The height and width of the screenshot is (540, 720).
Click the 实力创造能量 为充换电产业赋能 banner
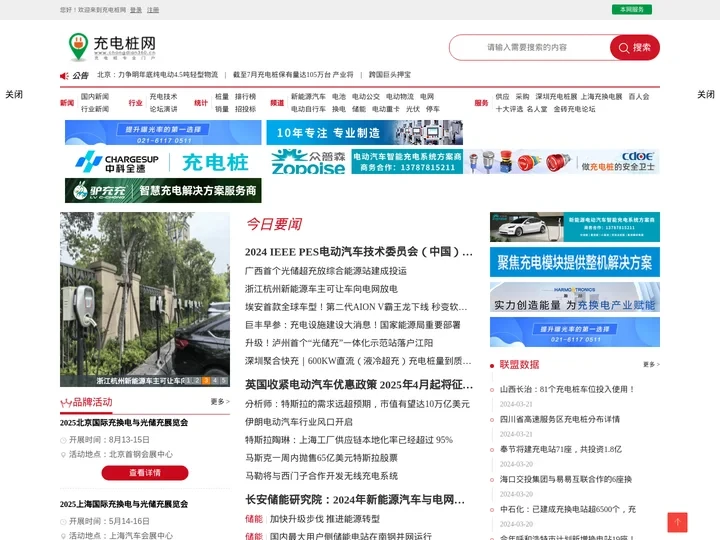(x=575, y=297)
